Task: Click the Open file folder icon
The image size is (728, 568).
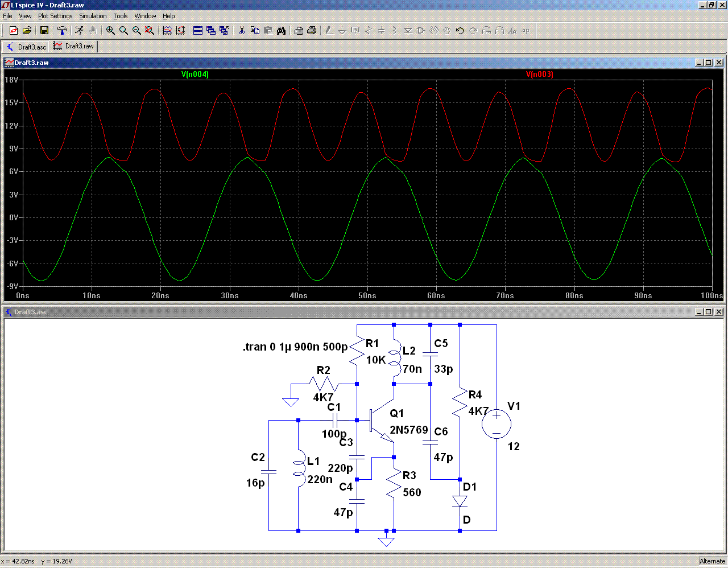Action: tap(27, 31)
